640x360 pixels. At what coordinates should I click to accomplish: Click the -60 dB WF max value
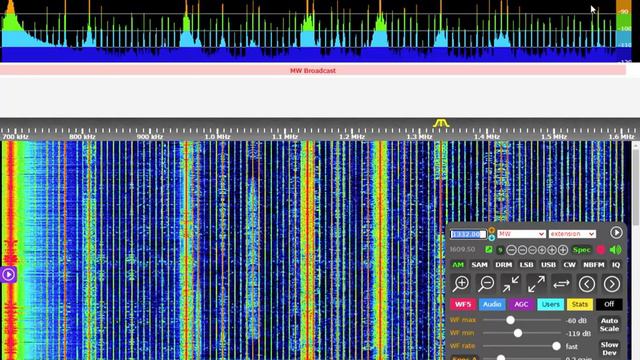tap(576, 321)
